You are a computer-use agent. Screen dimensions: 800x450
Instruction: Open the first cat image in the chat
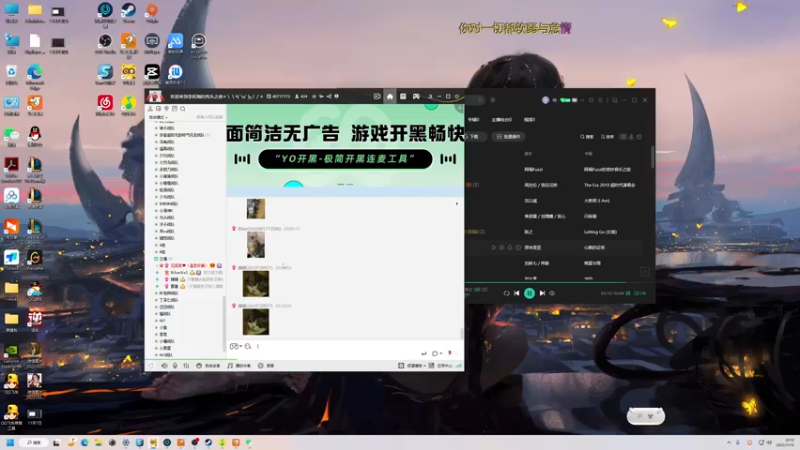point(256,209)
